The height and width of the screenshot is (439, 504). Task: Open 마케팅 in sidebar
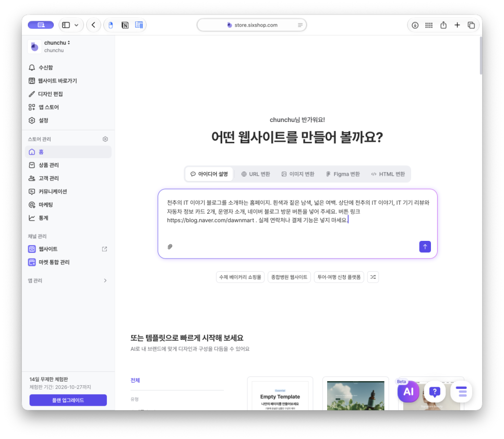tap(68, 204)
